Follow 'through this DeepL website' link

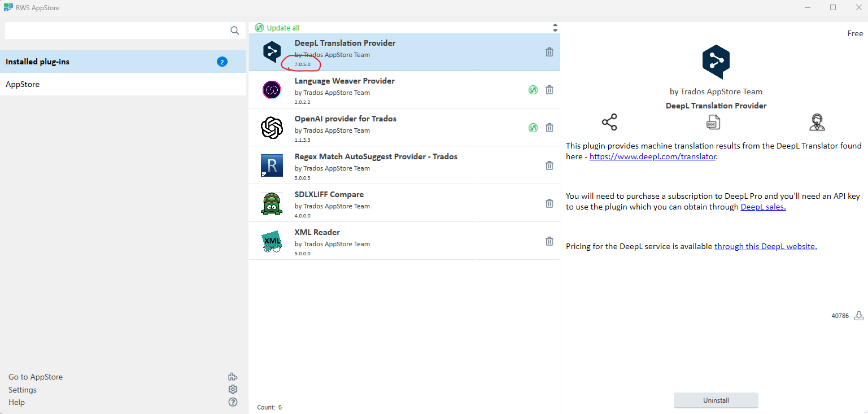pyautogui.click(x=765, y=246)
